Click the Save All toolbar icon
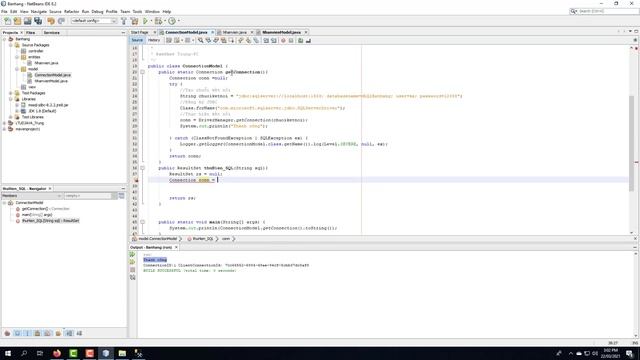This screenshot has width=640, height=360. tap(38, 21)
